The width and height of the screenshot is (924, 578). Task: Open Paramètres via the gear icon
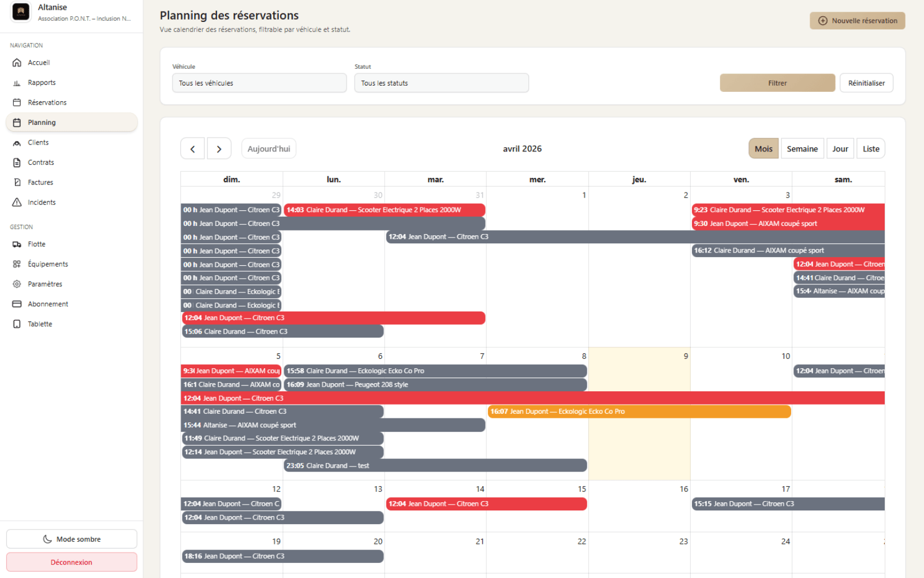click(x=17, y=284)
